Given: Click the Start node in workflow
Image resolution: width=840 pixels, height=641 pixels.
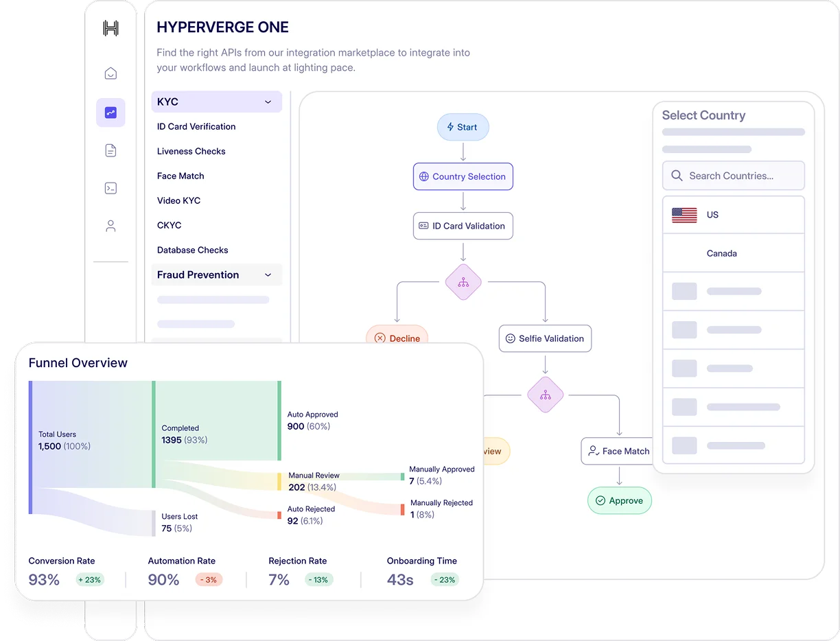Looking at the screenshot, I should pos(463,127).
